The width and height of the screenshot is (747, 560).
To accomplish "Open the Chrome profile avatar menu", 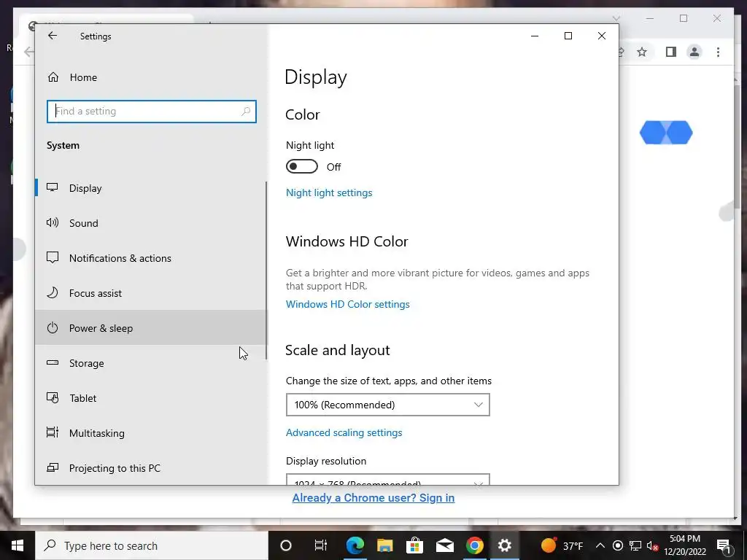I will 694,52.
